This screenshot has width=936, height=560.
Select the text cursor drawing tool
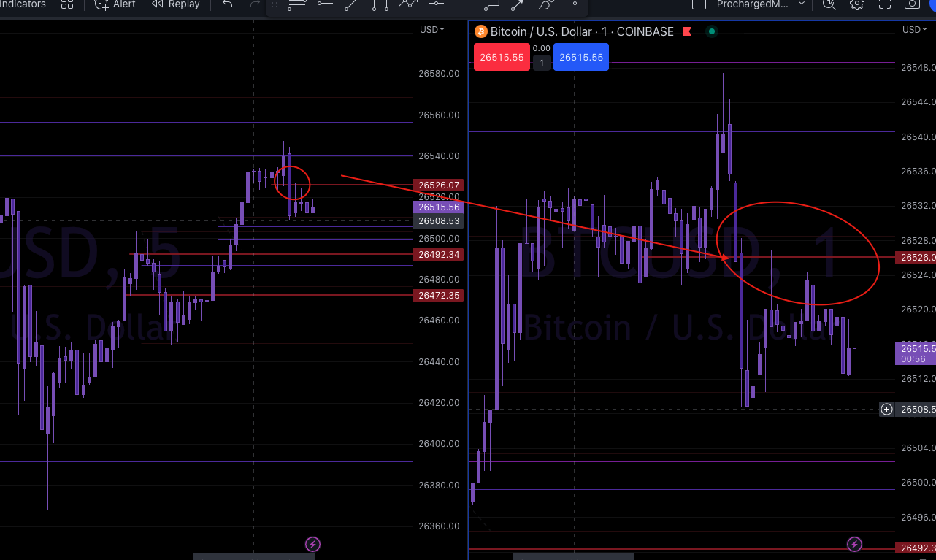464,5
